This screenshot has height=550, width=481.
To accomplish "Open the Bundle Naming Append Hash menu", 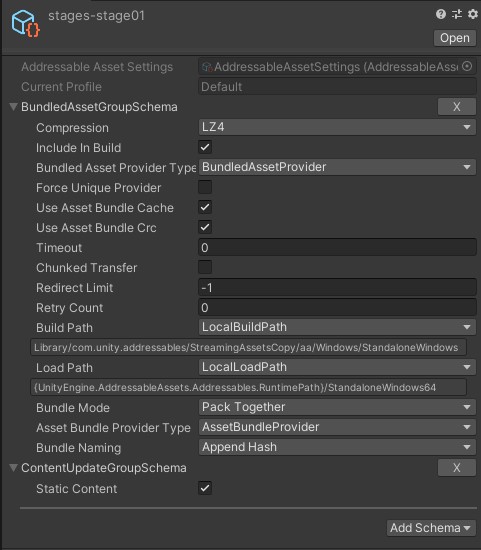I will click(x=337, y=447).
